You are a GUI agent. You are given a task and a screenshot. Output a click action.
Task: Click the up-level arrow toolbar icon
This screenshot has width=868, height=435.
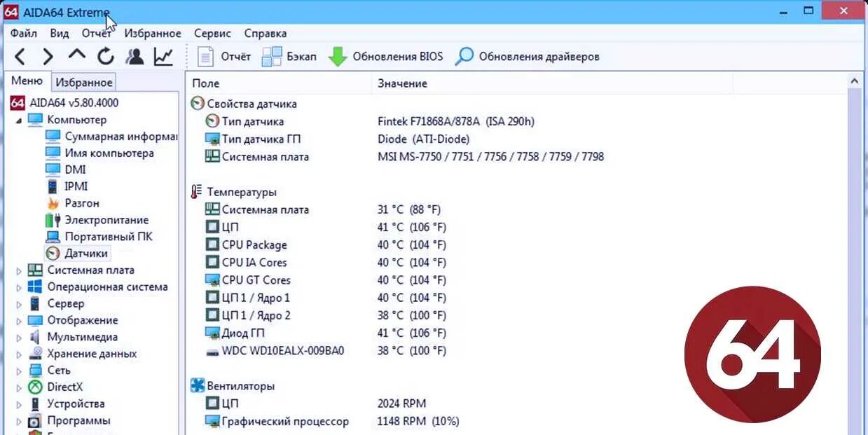pyautogui.click(x=76, y=55)
